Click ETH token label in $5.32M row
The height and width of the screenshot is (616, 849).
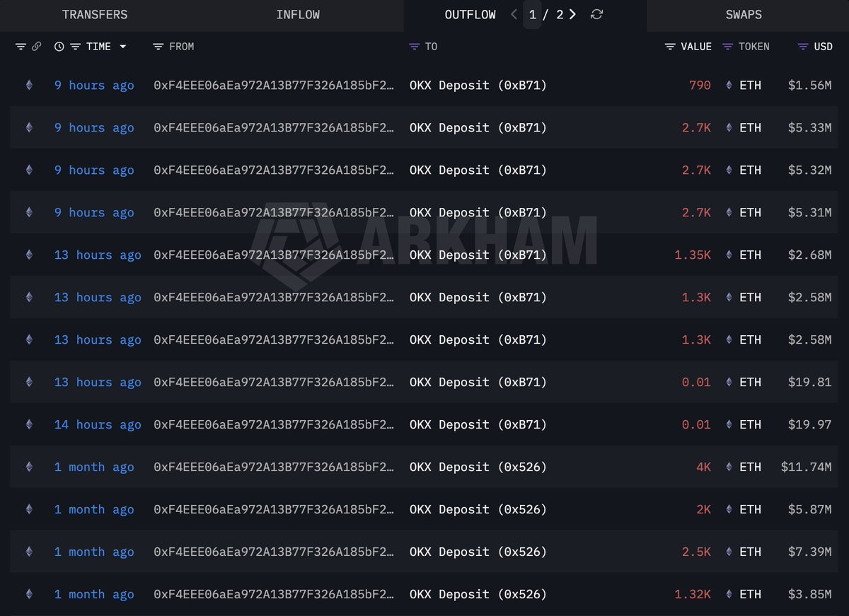(x=750, y=170)
